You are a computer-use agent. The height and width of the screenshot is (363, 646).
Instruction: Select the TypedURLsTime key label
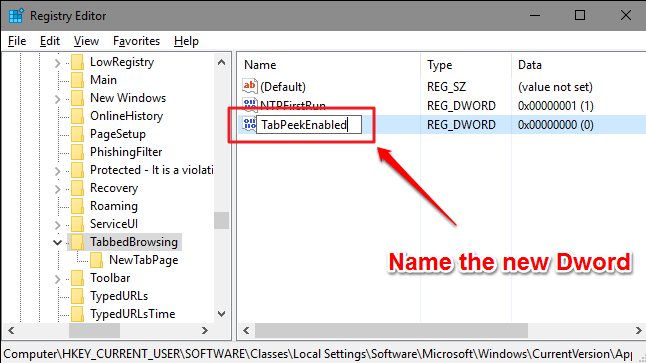pos(133,314)
